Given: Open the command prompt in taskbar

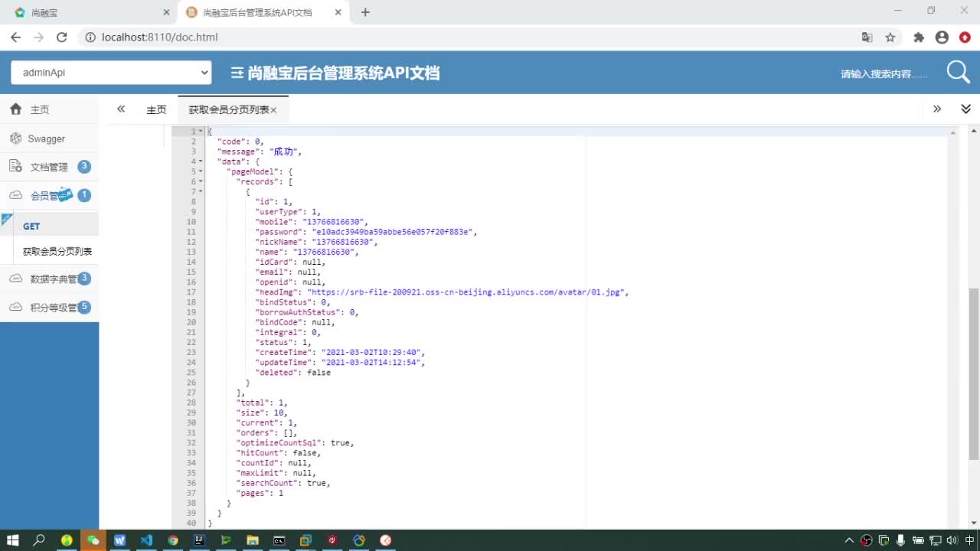Looking at the screenshot, I should pyautogui.click(x=279, y=540).
